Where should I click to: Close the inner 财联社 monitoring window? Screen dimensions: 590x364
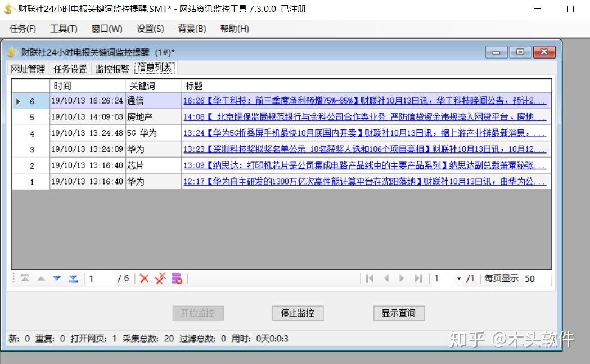pyautogui.click(x=544, y=52)
